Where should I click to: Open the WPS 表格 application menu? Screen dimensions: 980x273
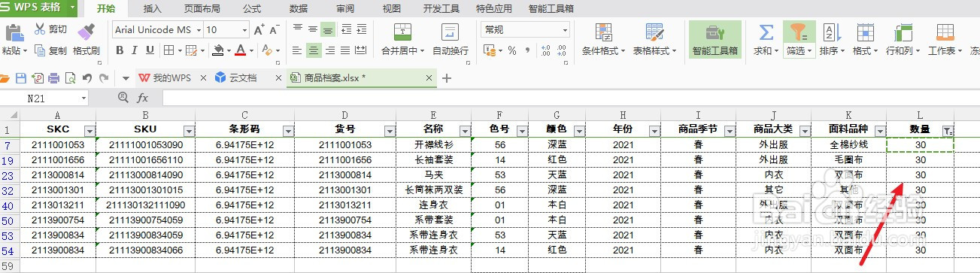pyautogui.click(x=38, y=8)
